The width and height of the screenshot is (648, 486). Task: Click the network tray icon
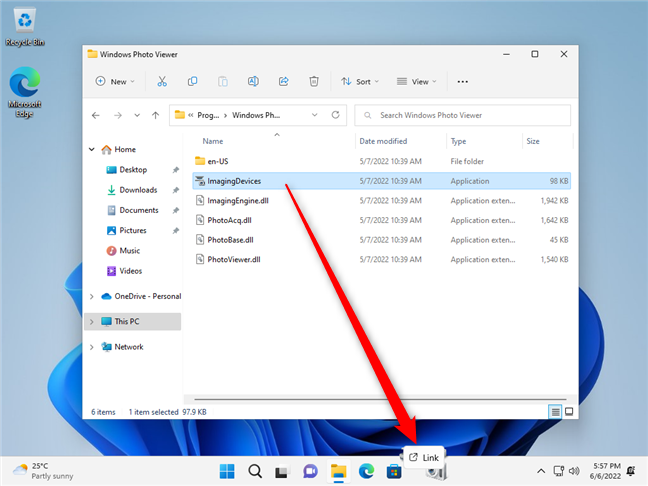coord(559,471)
